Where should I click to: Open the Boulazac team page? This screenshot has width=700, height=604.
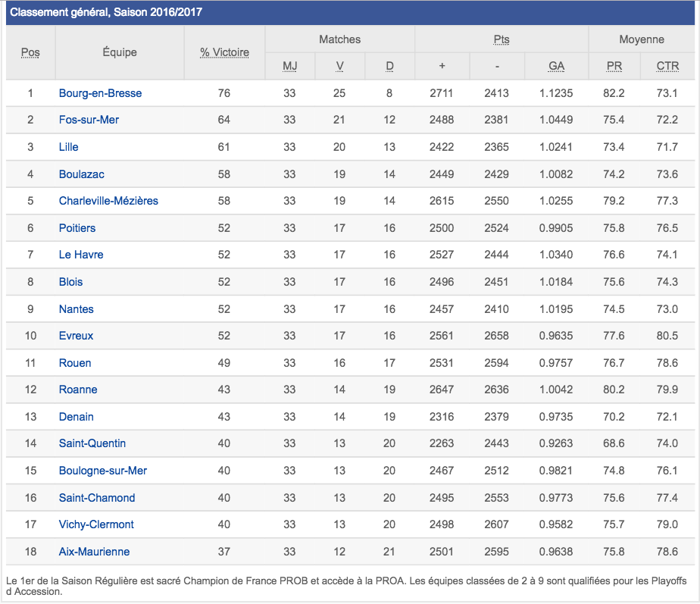82,174
